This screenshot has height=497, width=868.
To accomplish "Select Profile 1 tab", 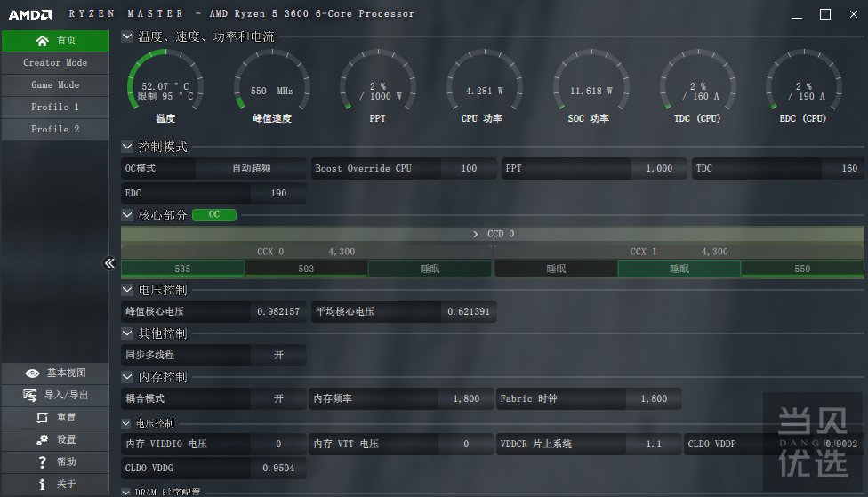I will coord(55,107).
